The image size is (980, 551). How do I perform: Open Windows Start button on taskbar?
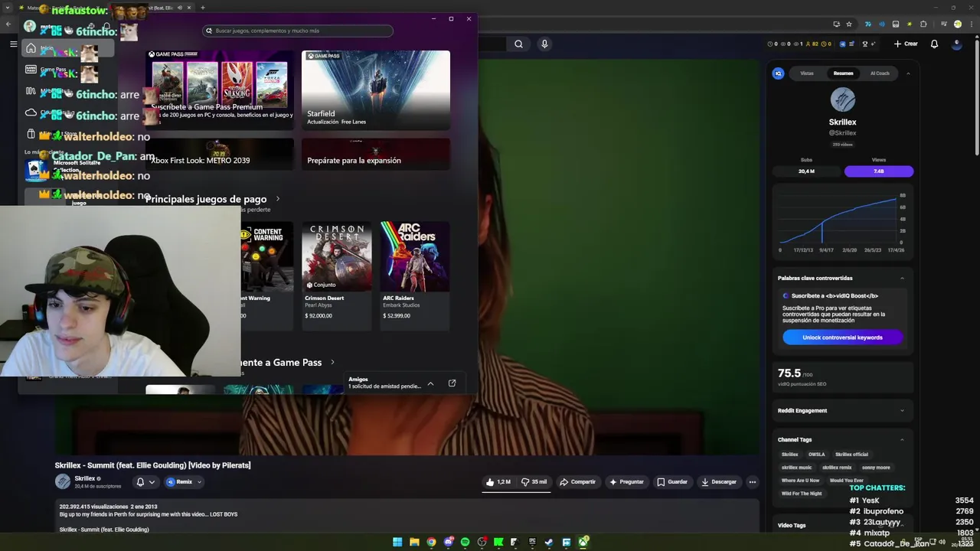point(397,542)
